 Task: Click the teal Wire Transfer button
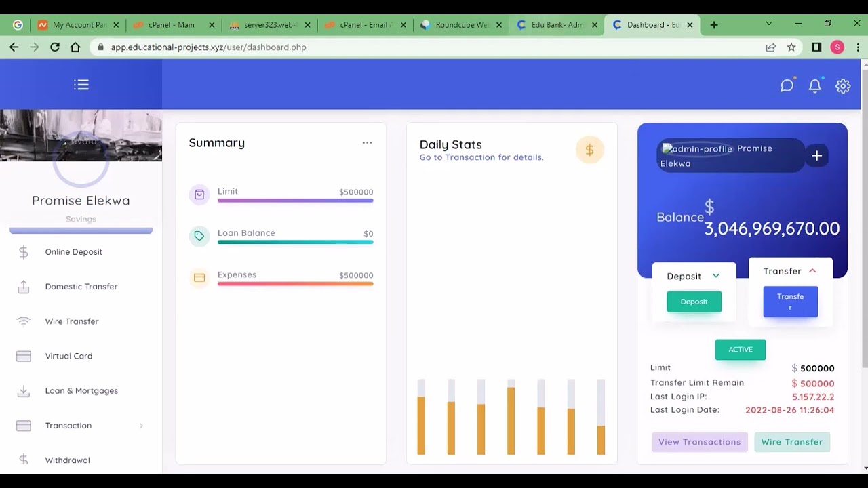click(x=792, y=442)
